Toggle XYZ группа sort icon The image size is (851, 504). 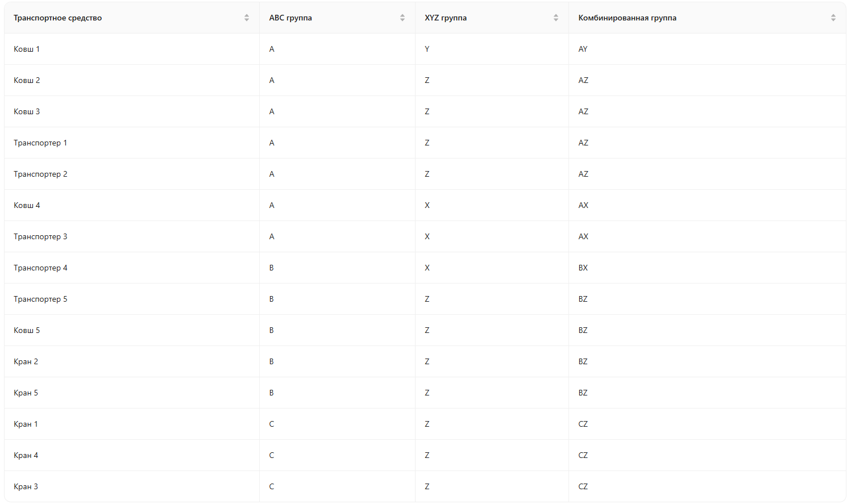click(x=556, y=18)
